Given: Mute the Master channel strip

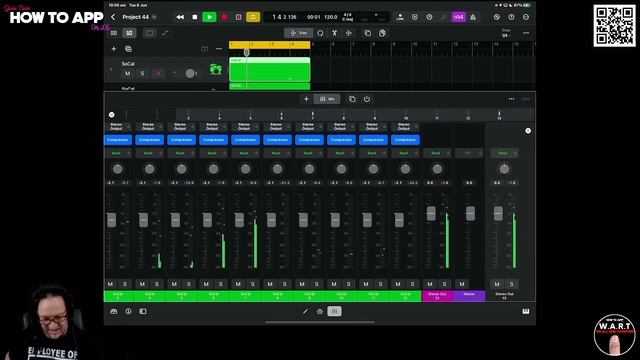Looking at the screenshot, I should coord(462,284).
